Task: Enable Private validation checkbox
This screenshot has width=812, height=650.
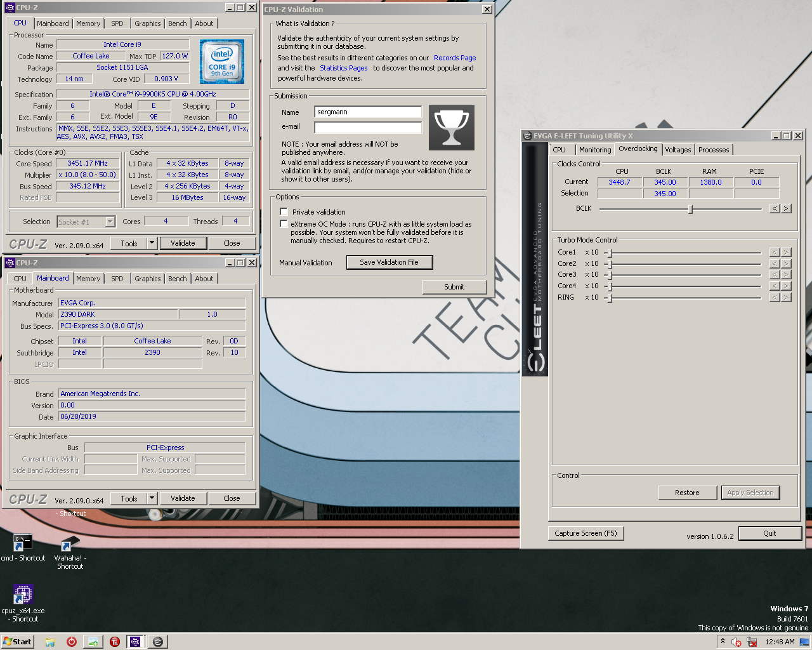Action: [x=284, y=212]
